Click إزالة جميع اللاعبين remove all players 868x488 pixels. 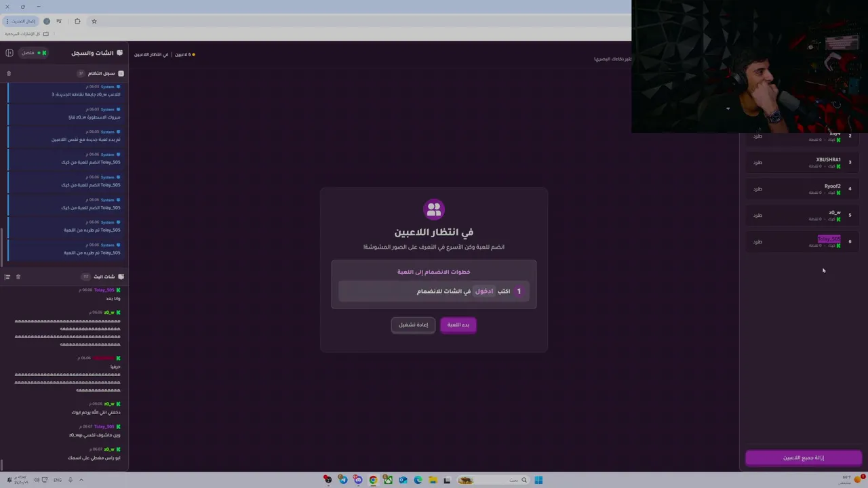(804, 457)
